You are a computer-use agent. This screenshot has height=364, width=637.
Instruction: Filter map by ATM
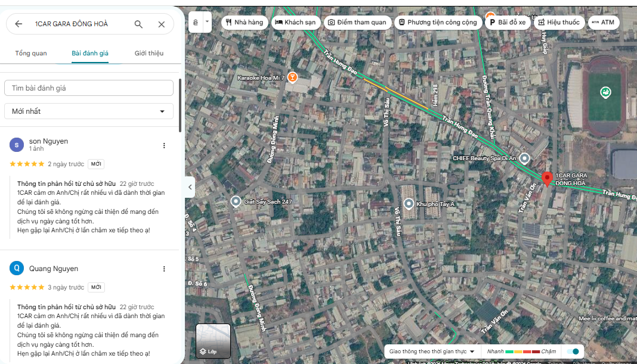[x=603, y=22]
